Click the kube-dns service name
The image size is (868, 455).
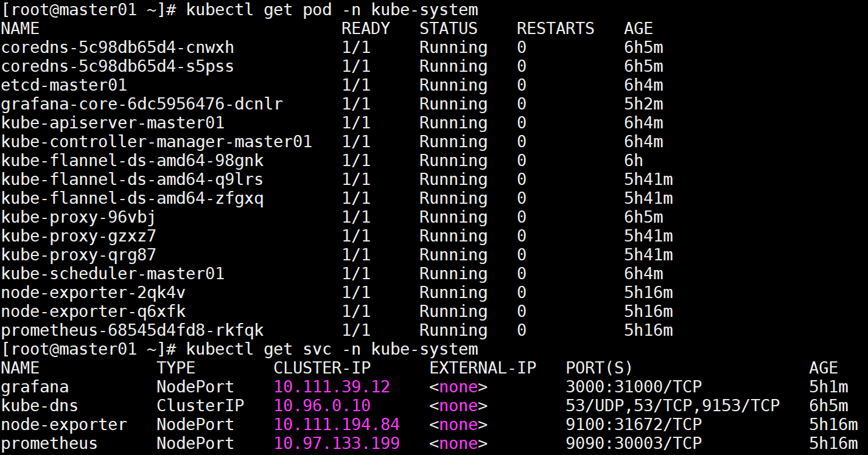click(40, 406)
